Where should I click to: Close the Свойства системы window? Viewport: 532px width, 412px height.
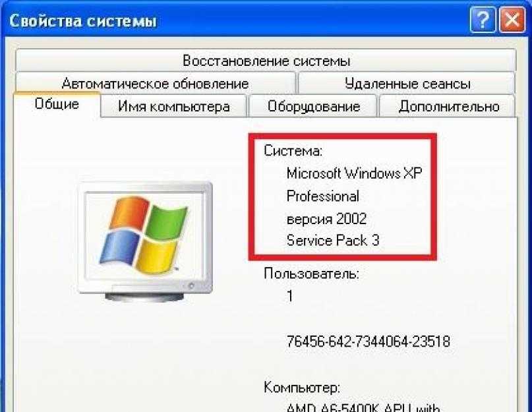(x=512, y=20)
